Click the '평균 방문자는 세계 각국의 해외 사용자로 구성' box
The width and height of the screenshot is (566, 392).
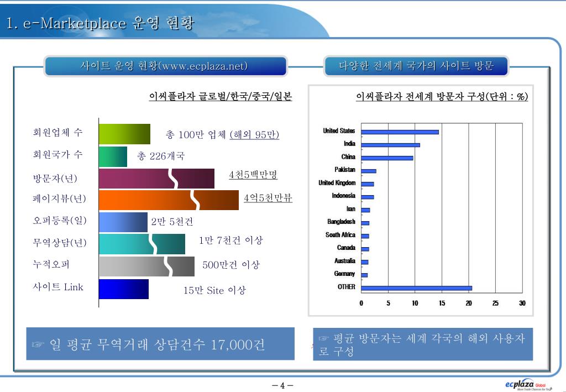(x=423, y=344)
